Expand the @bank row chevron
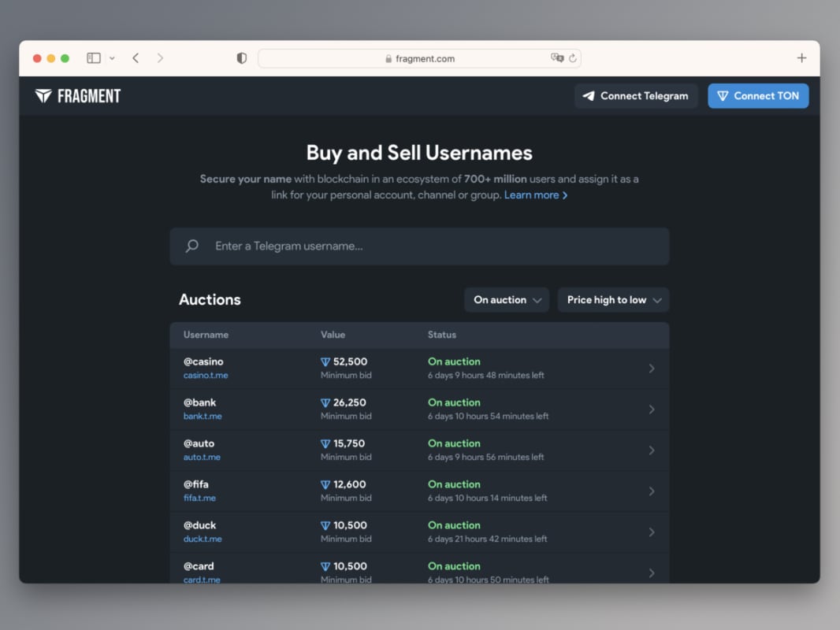This screenshot has height=630, width=840. click(652, 409)
